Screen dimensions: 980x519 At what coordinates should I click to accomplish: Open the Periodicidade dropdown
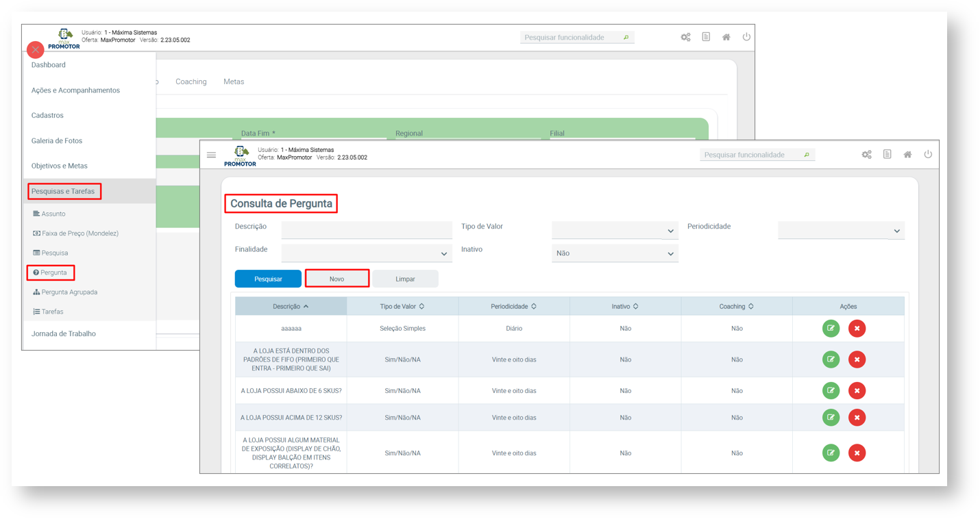(x=841, y=231)
